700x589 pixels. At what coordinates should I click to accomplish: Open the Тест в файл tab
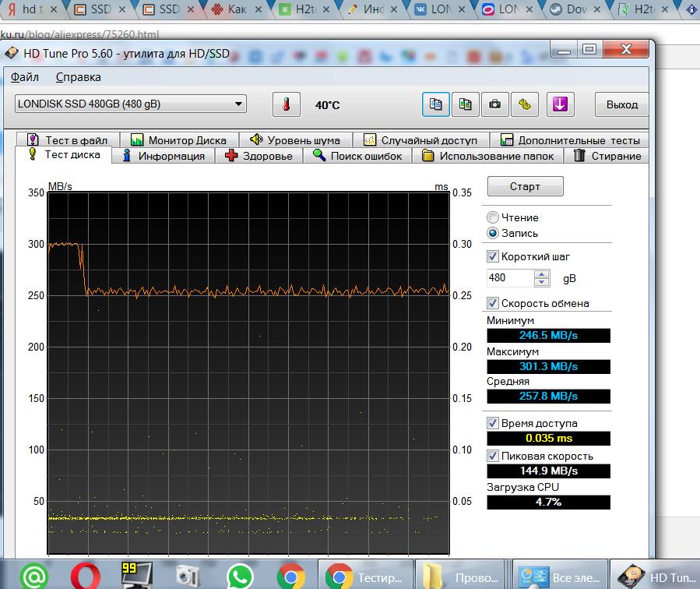coord(68,139)
